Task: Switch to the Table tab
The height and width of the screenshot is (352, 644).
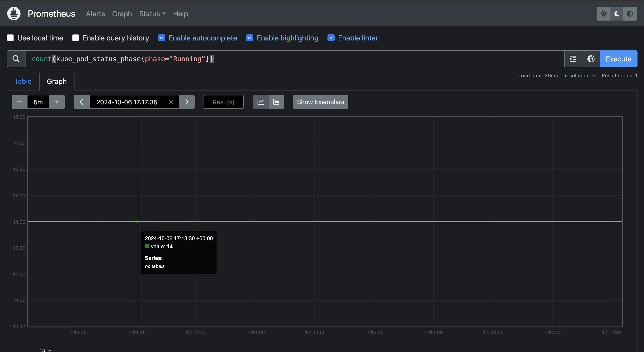Action: 23,81
